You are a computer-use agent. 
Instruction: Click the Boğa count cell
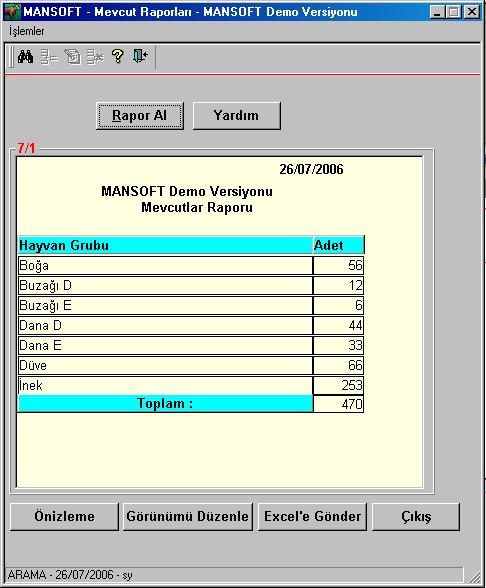tap(338, 266)
